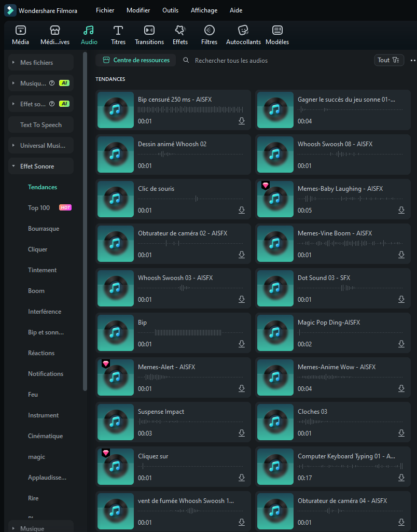Open Centre de ressources
The width and height of the screenshot is (417, 532).
click(x=136, y=60)
